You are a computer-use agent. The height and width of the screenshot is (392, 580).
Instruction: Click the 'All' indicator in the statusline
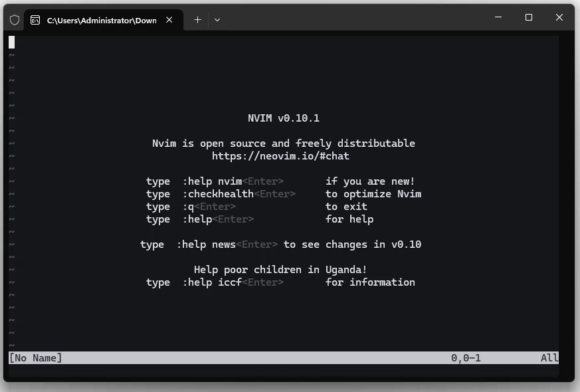pos(549,357)
